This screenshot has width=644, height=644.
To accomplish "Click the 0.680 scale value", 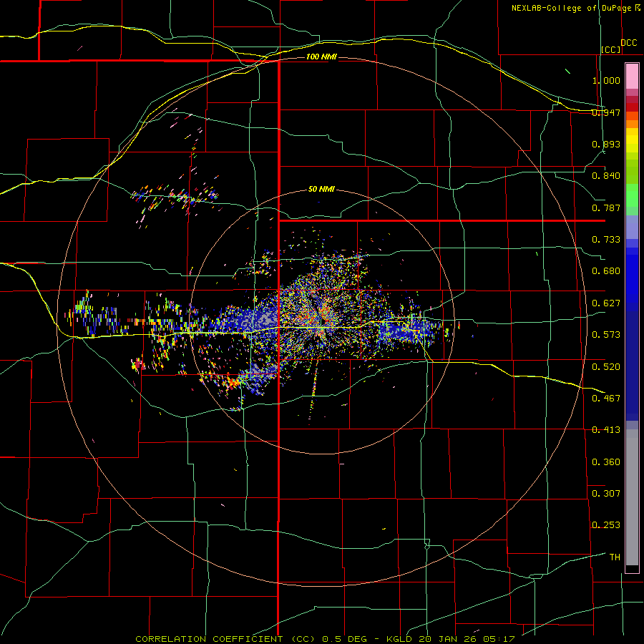I will (606, 271).
